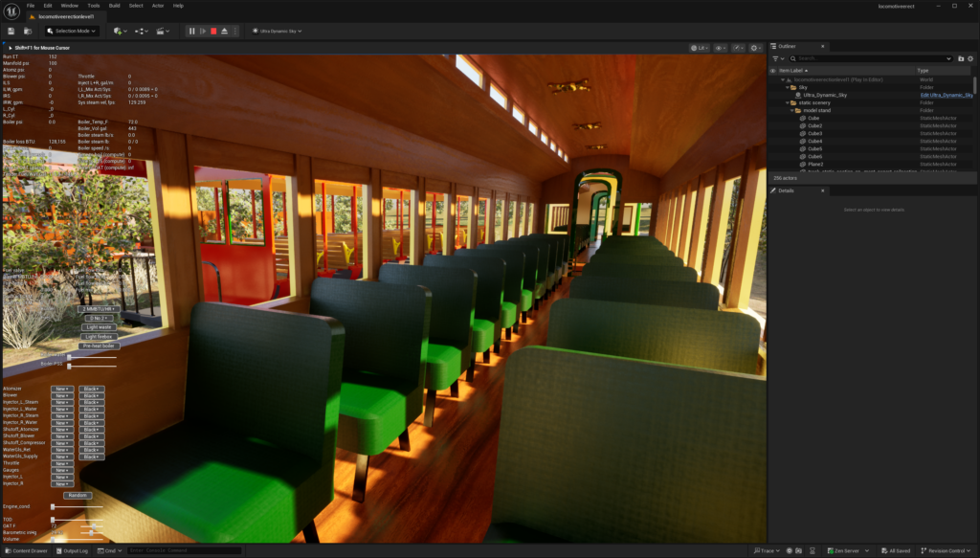Click the Edit Ultra_Dynamic_Sky link

click(947, 95)
